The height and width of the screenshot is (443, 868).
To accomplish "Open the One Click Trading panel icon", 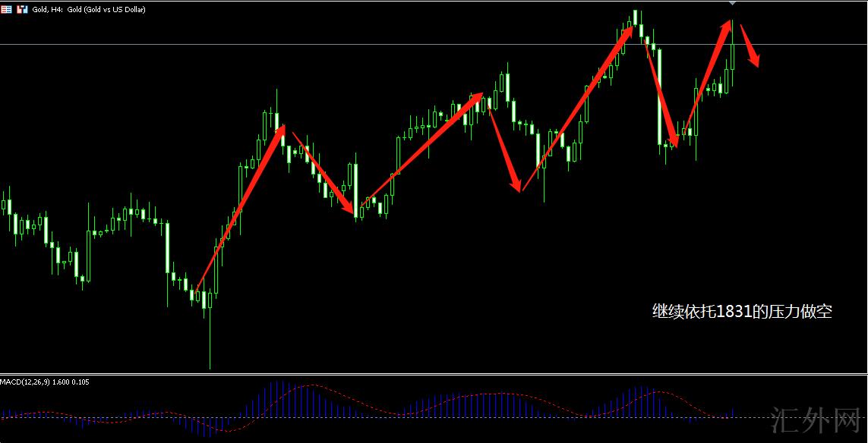I will tap(22, 10).
